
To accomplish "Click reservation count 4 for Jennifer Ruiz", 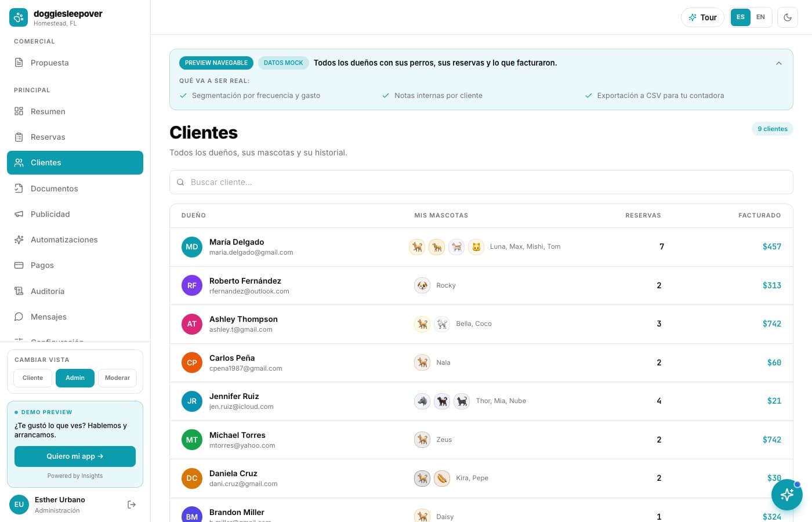I will pos(659,401).
